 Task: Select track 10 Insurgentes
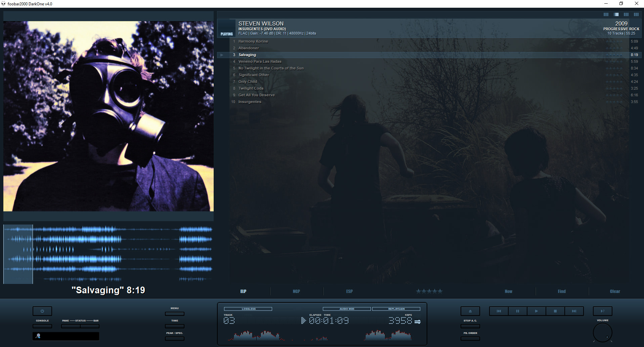click(429, 102)
